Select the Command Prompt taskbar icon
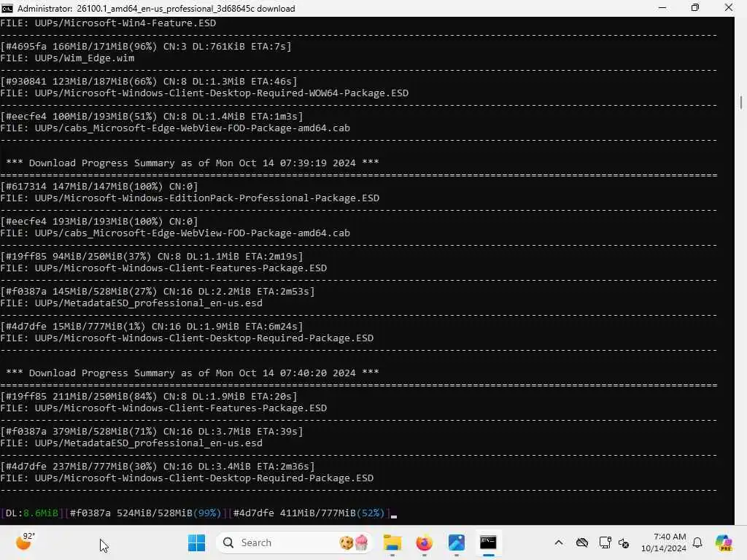 488,542
